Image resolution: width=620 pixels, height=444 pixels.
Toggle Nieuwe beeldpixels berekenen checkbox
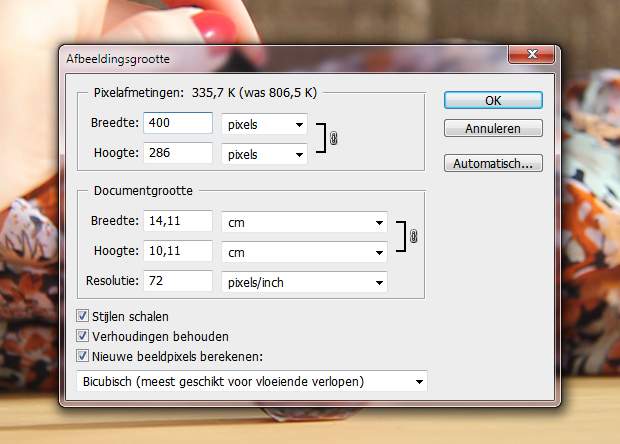point(82,356)
